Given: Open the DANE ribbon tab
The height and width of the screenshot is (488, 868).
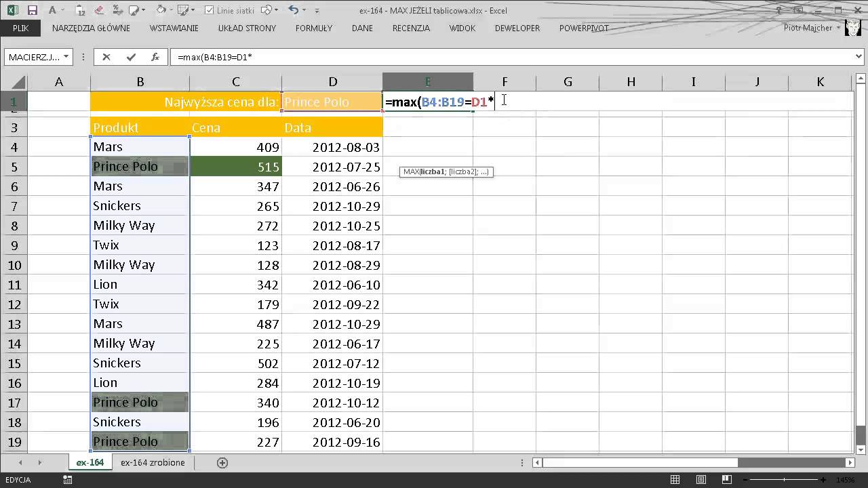Looking at the screenshot, I should coord(362,28).
